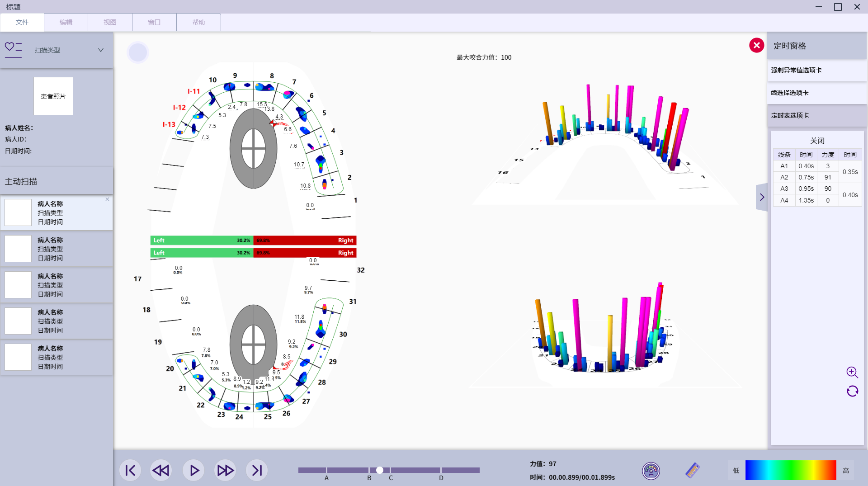The height and width of the screenshot is (486, 868).
Task: Remove the first scan entry with its X
Action: click(108, 199)
